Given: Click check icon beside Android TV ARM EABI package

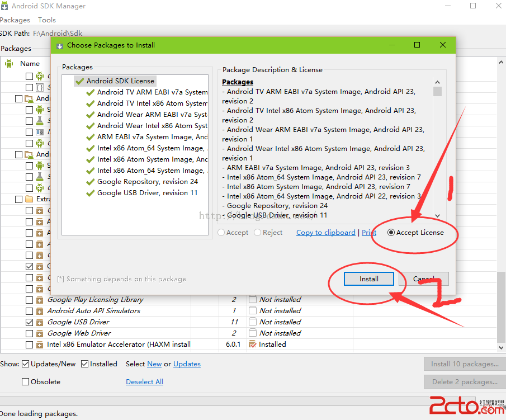Looking at the screenshot, I should coord(91,93).
